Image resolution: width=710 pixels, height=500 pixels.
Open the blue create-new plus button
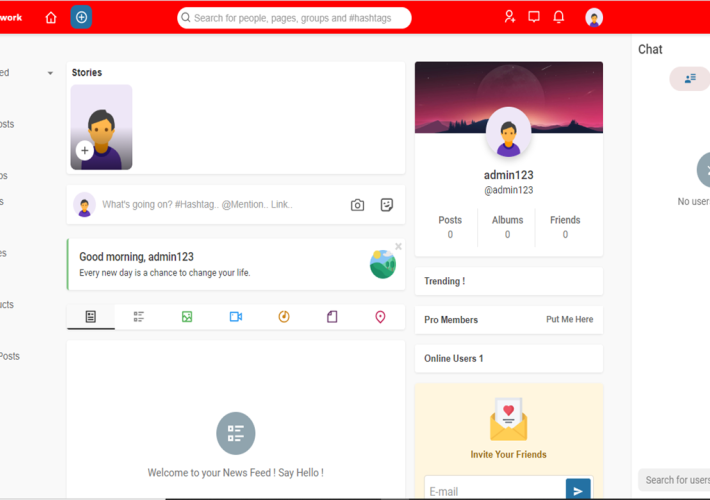[82, 17]
